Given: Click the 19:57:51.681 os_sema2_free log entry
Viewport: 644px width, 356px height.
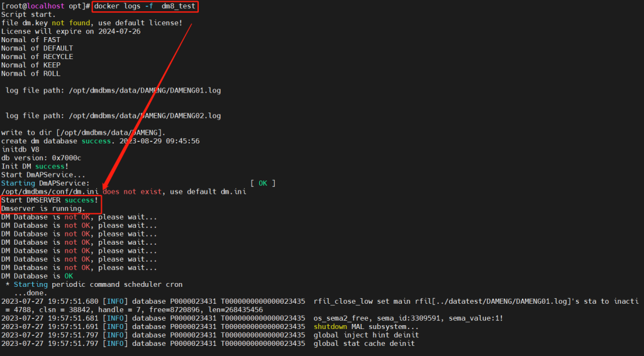Looking at the screenshot, I should click(252, 318).
